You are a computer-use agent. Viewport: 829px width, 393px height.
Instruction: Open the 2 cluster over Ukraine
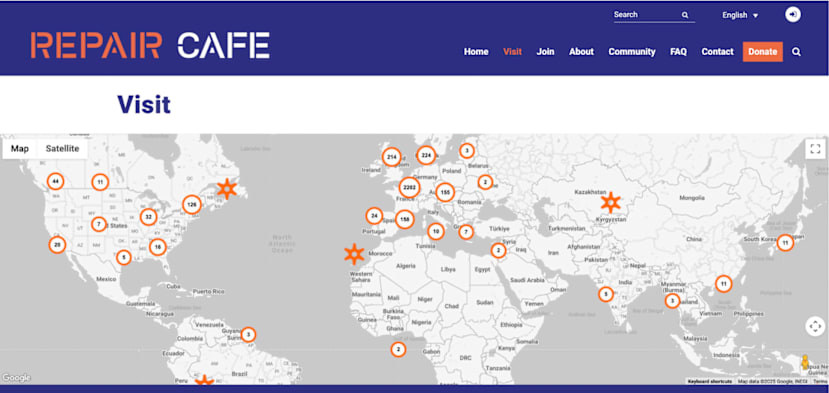point(485,182)
